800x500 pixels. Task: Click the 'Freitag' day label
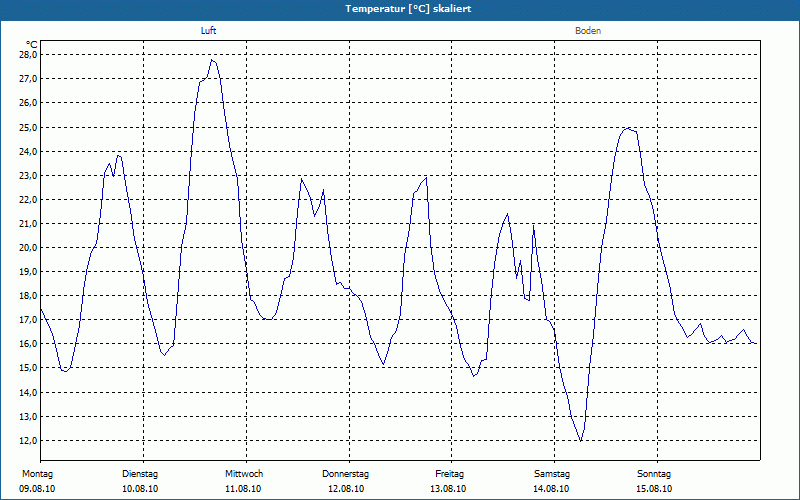click(449, 474)
